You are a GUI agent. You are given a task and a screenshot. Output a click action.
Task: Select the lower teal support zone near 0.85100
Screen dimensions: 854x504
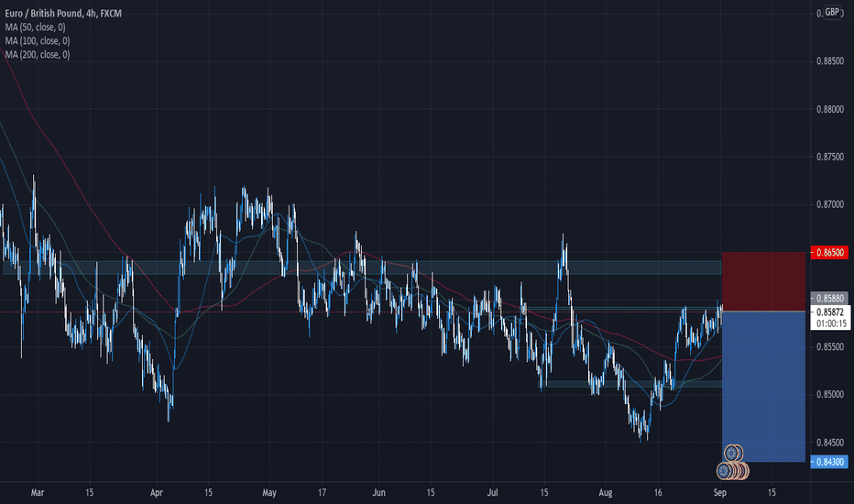[x=633, y=384]
